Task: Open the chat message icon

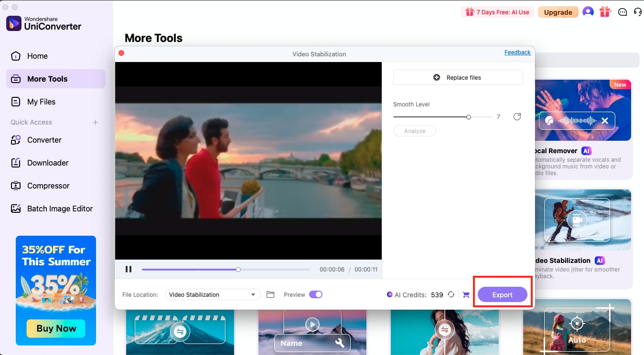Action: 623,12
